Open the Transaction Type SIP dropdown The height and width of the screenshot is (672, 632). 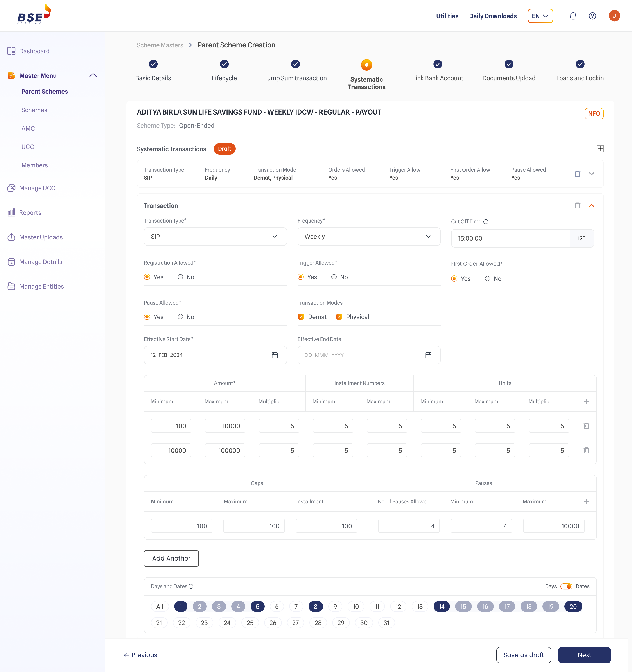coord(215,237)
